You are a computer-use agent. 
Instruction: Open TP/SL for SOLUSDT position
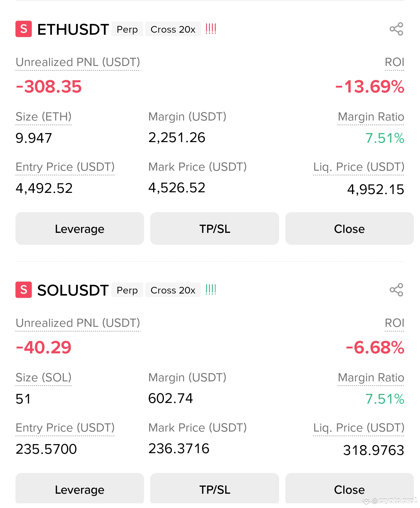pos(215,488)
